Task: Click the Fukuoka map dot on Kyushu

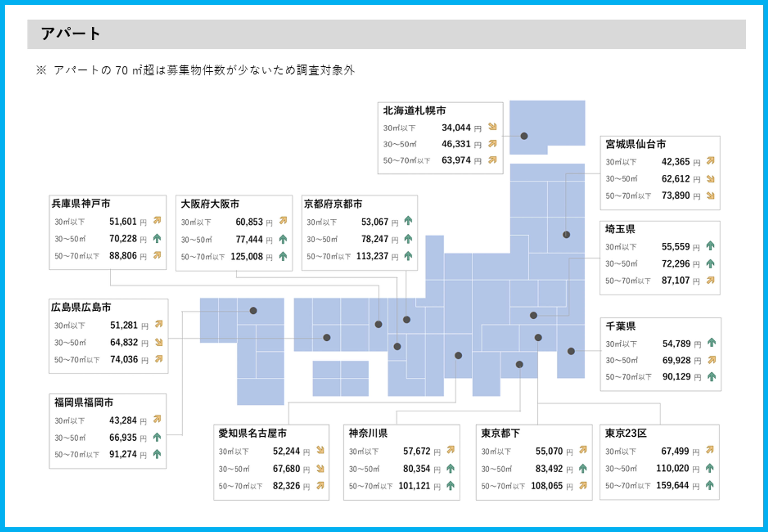Action: coord(253,311)
